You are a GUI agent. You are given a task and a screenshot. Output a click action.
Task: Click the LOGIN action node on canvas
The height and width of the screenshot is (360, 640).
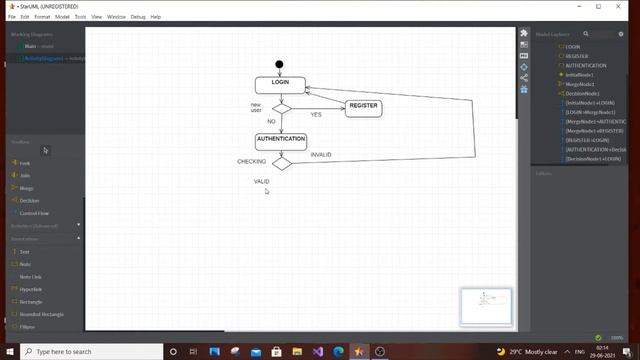pyautogui.click(x=280, y=85)
